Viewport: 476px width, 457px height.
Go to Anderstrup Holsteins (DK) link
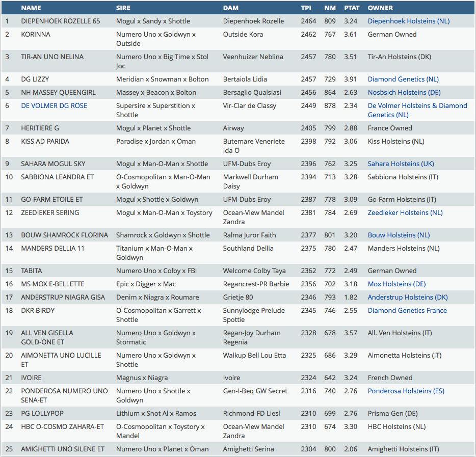click(x=408, y=298)
